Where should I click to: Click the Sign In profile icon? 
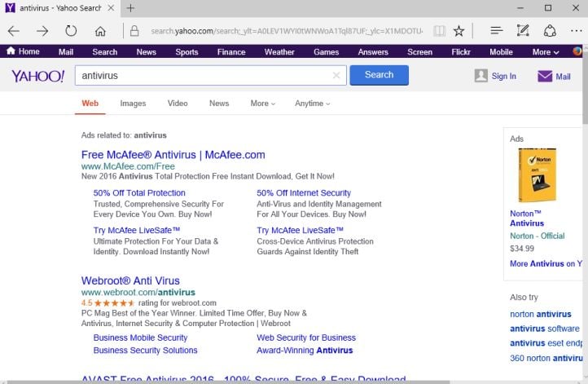(480, 76)
